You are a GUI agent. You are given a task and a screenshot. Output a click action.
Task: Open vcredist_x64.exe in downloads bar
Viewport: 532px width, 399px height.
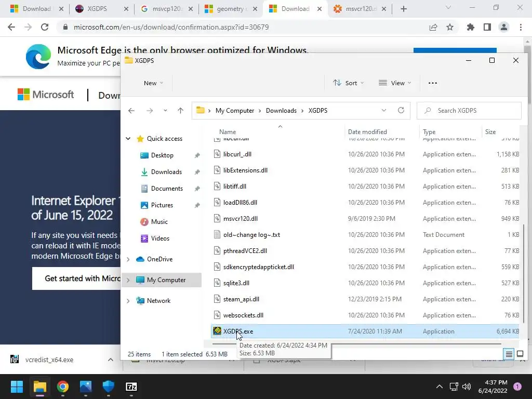pyautogui.click(x=49, y=360)
